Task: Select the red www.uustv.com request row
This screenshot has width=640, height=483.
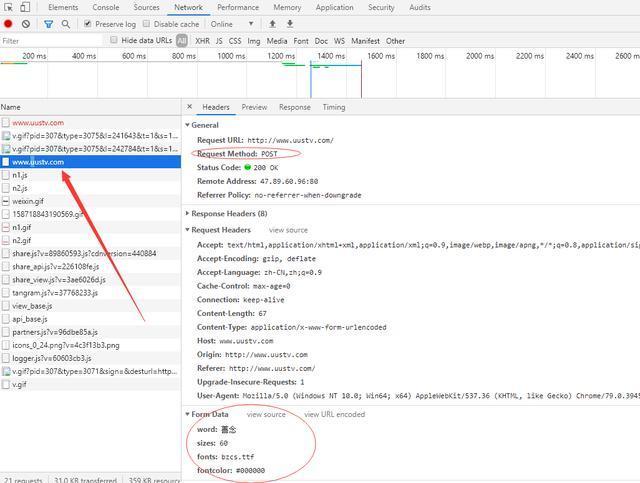Action: click(90, 122)
